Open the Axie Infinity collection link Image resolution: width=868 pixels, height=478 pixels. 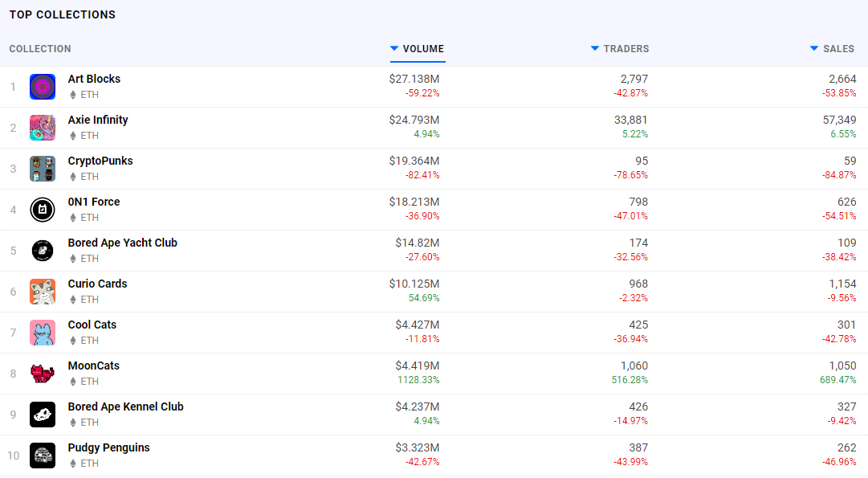pyautogui.click(x=98, y=120)
